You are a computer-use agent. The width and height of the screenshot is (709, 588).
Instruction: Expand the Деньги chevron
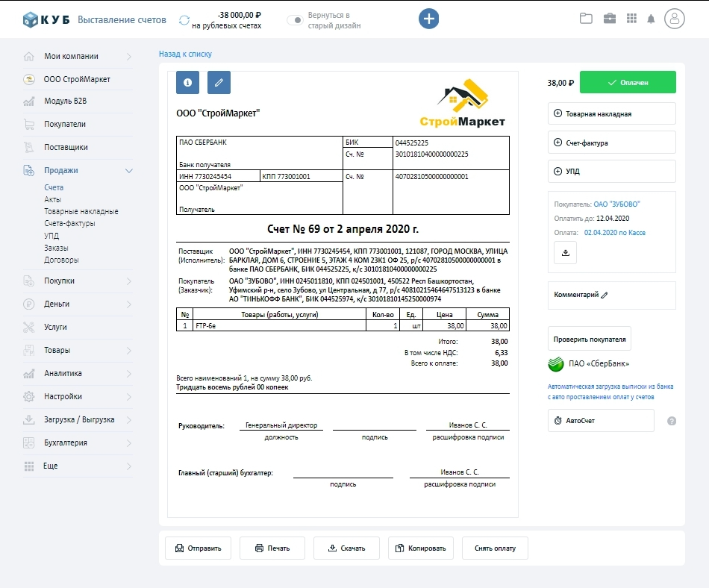coord(129,304)
